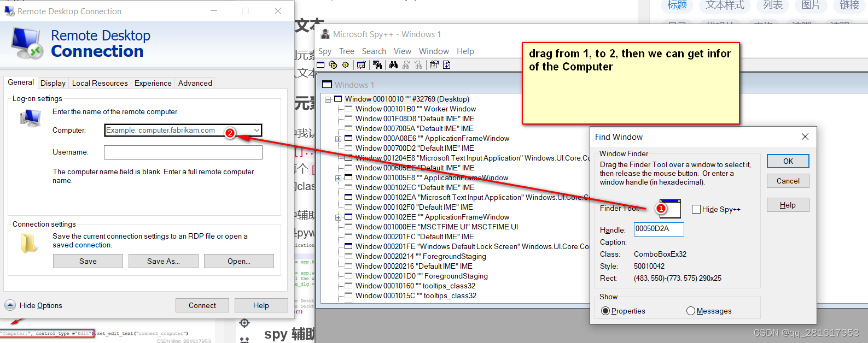
Task: Click the Save button in Connection settings
Action: [x=88, y=261]
